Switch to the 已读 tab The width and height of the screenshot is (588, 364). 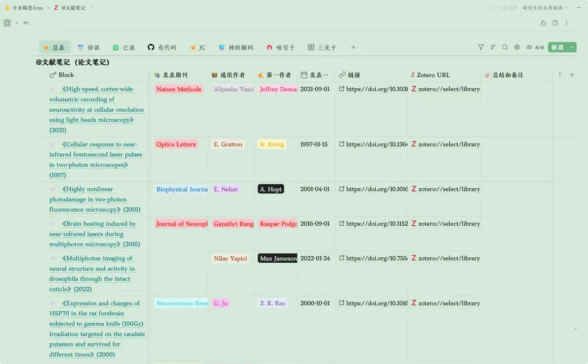click(124, 47)
